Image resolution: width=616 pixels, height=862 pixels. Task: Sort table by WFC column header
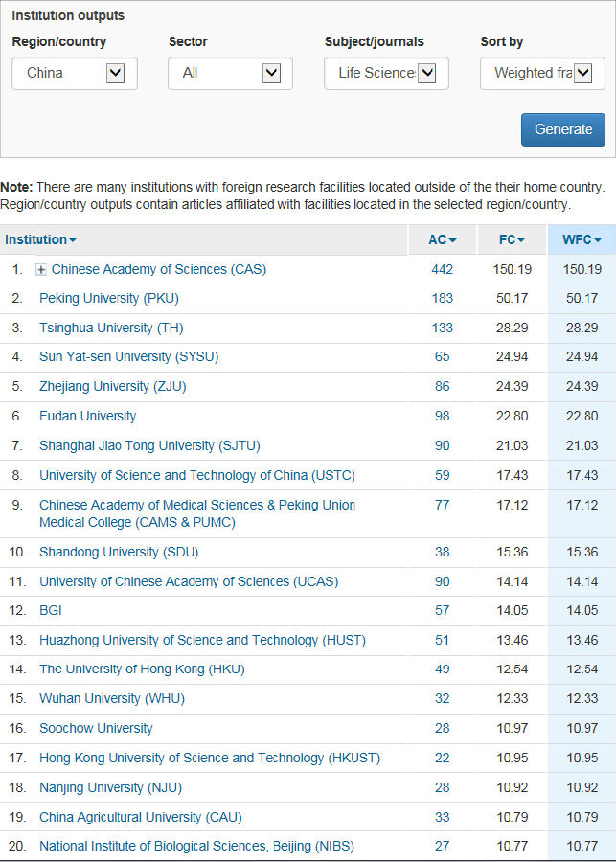click(x=582, y=239)
